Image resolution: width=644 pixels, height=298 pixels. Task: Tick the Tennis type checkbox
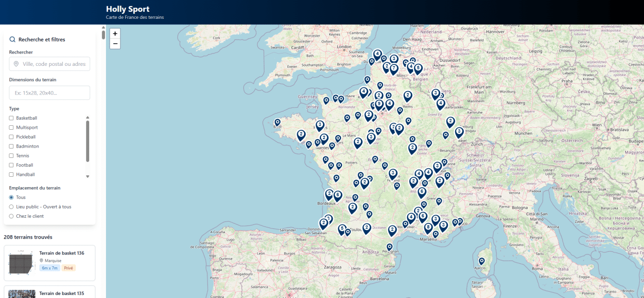11,156
